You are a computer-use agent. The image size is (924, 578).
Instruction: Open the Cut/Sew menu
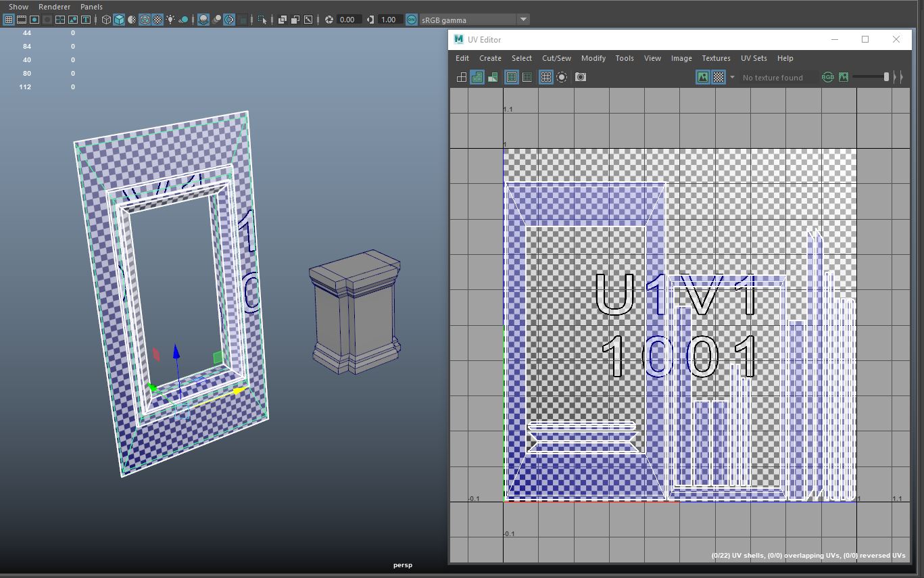[556, 58]
